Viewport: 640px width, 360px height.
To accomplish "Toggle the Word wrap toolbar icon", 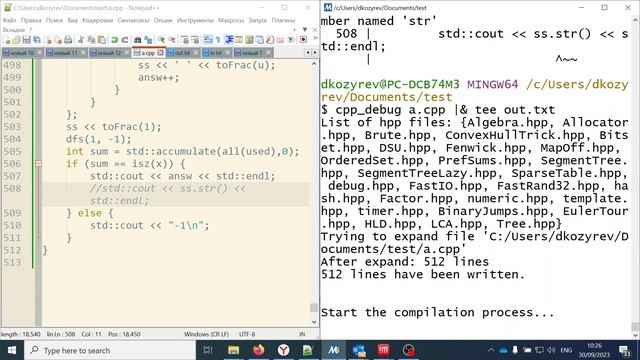I will (208, 40).
